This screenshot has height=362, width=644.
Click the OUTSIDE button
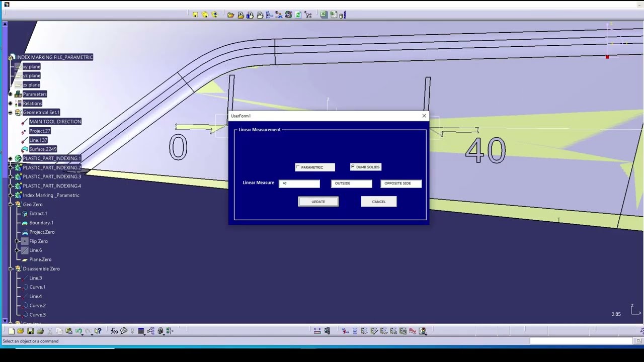click(352, 184)
